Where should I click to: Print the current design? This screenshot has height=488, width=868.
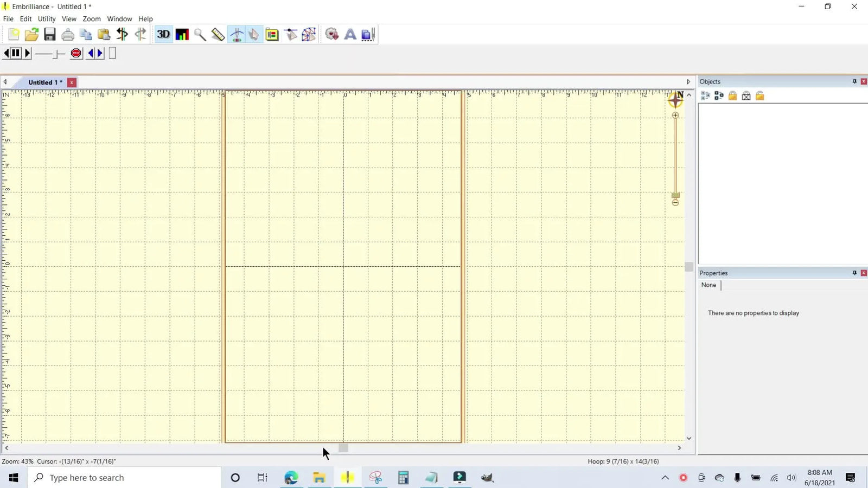coord(68,35)
